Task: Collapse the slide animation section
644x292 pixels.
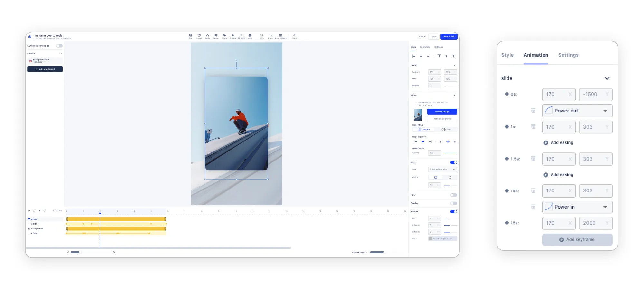Action: pyautogui.click(x=607, y=78)
